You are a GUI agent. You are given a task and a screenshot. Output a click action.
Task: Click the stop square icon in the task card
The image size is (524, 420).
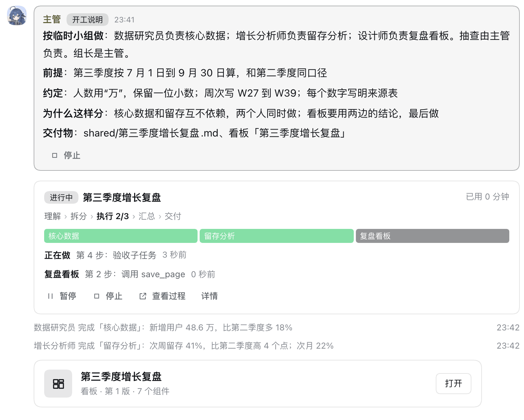point(97,296)
